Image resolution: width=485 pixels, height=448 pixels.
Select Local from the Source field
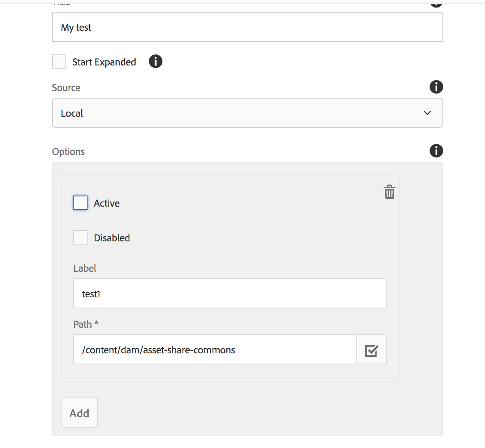point(247,113)
